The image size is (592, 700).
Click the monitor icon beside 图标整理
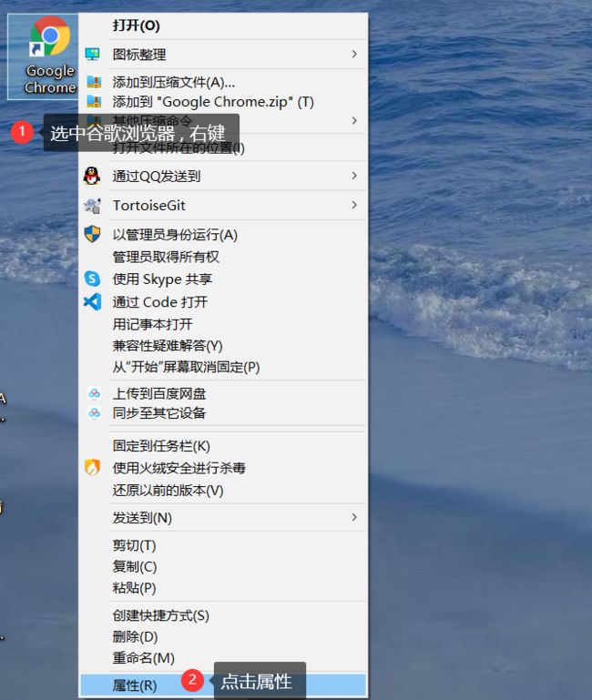(x=93, y=55)
